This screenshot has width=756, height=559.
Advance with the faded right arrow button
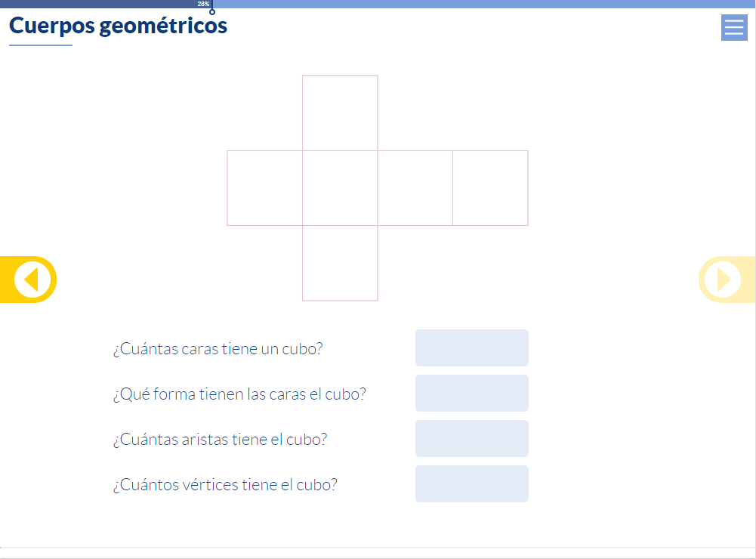click(727, 279)
